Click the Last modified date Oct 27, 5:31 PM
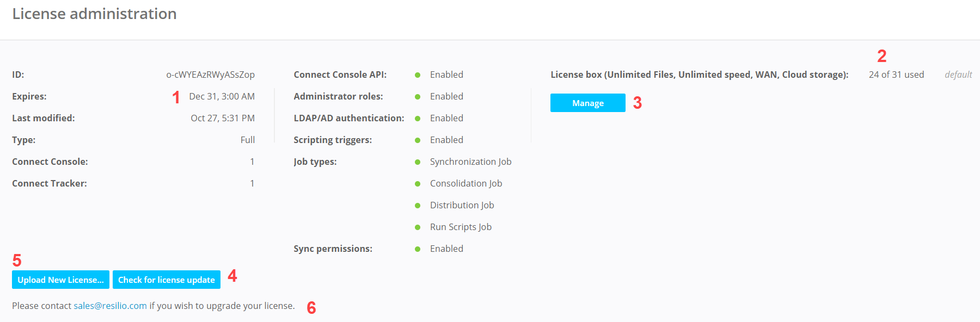Image resolution: width=980 pixels, height=322 pixels. pyautogui.click(x=222, y=118)
